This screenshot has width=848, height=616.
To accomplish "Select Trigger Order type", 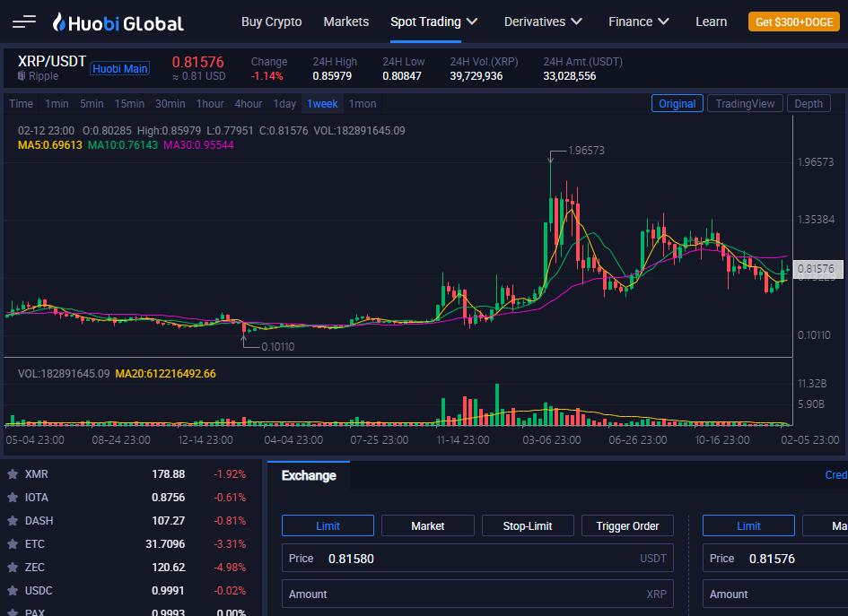I will tap(627, 525).
